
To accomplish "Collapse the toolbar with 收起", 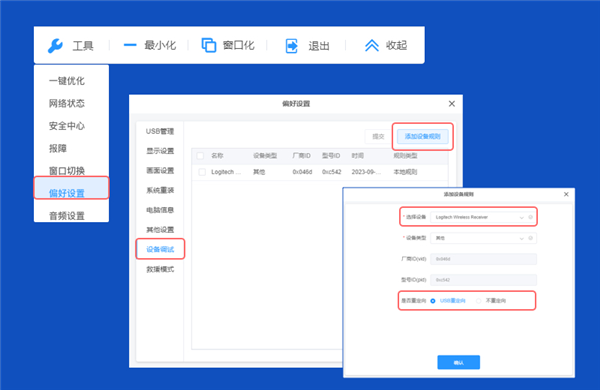I will point(385,45).
